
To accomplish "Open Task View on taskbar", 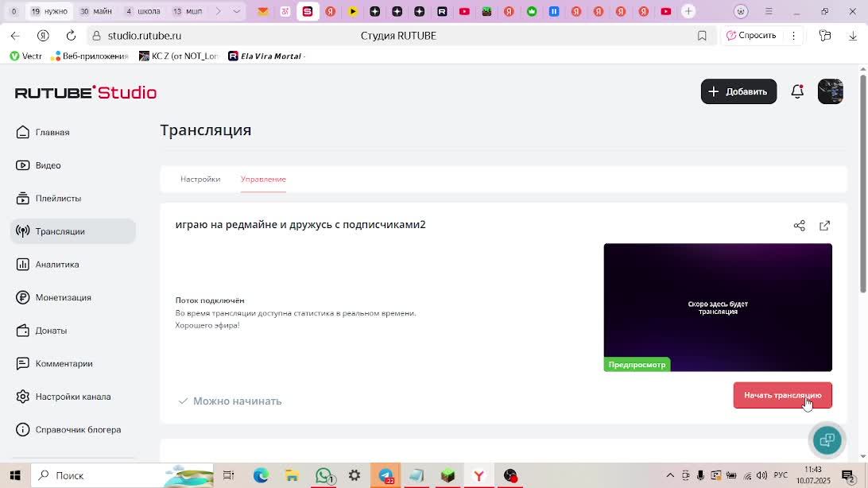I will (x=228, y=475).
